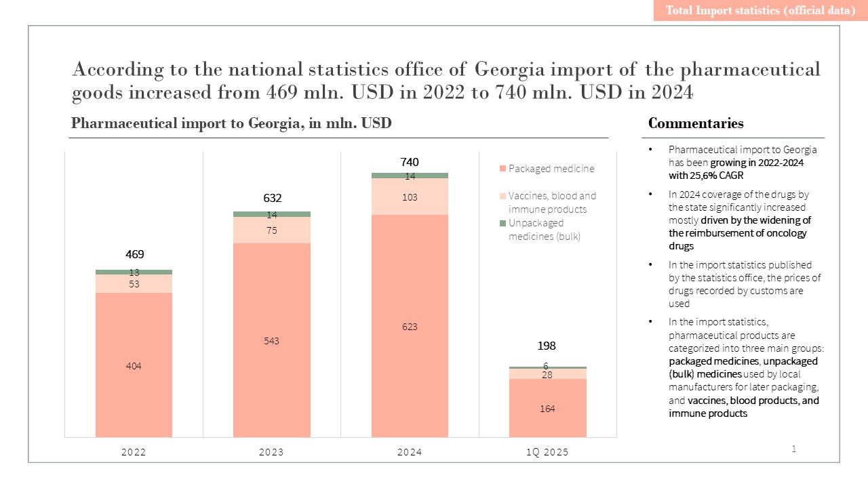Select the 1Q 2025 total label 198
Viewport: 868px width, 488px height.
pos(547,346)
